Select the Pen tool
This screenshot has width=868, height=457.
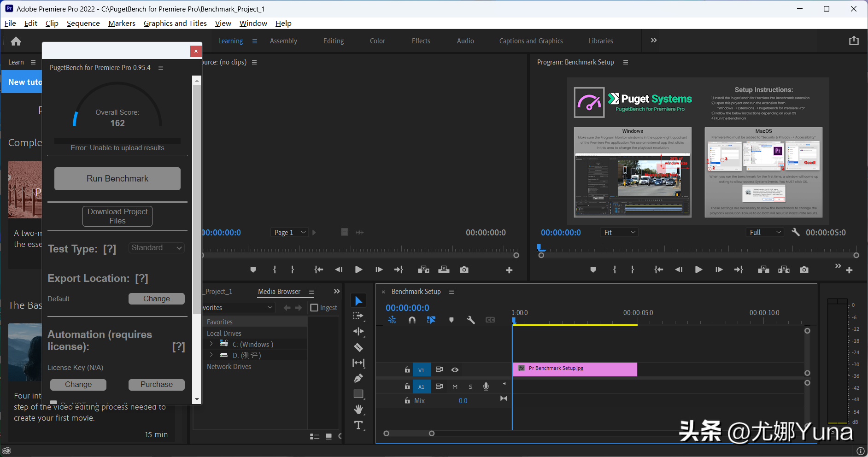(x=358, y=378)
